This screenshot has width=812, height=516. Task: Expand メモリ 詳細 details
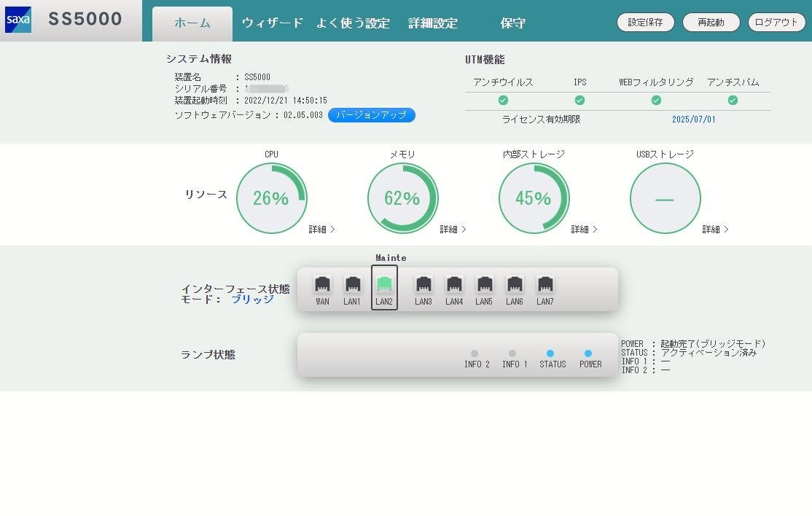[453, 230]
